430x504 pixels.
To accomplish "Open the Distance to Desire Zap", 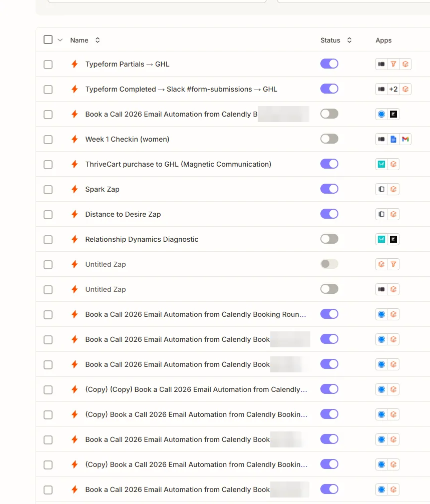I will click(123, 214).
